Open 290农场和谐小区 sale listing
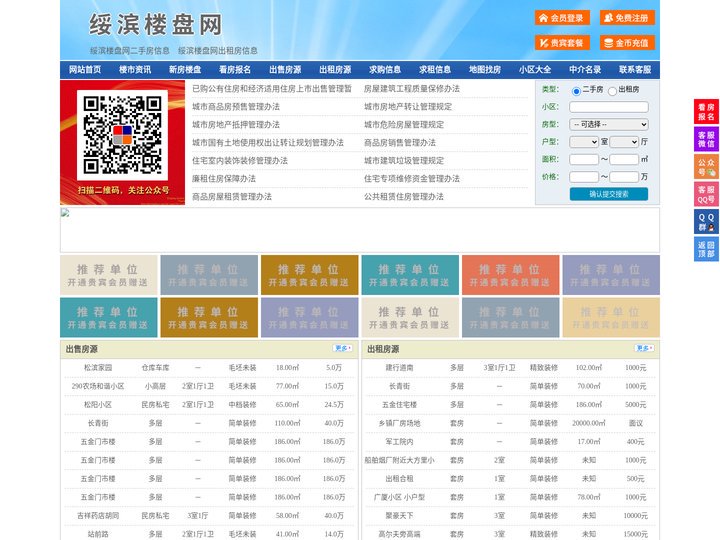 (x=98, y=386)
